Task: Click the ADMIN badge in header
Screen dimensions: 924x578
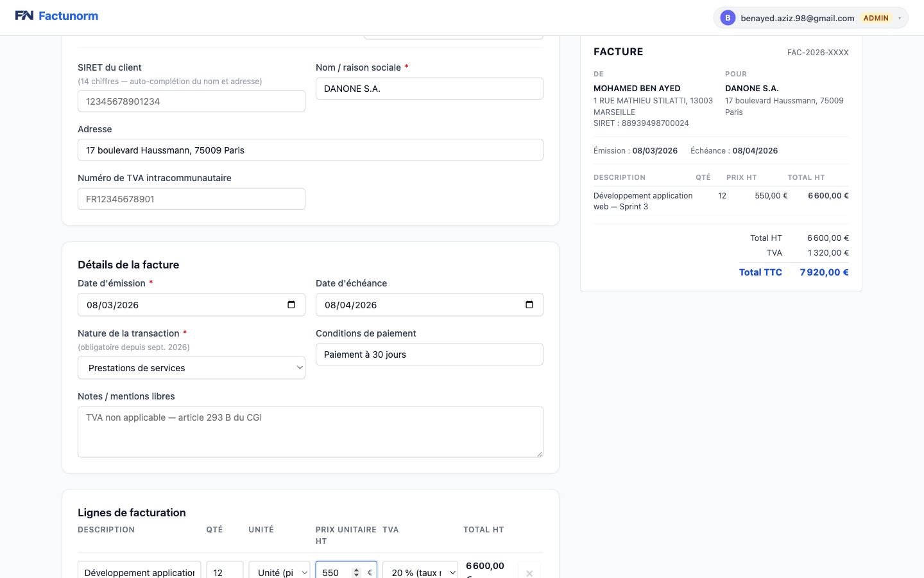Action: (876, 18)
